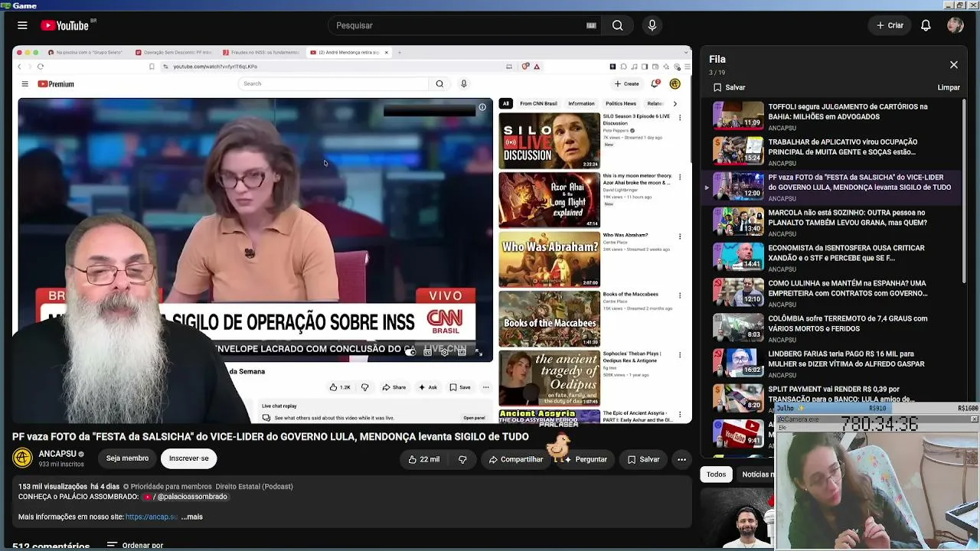Viewport: 980px width, 551px height.
Task: Save the queue with Salvar in Fila
Action: [729, 87]
